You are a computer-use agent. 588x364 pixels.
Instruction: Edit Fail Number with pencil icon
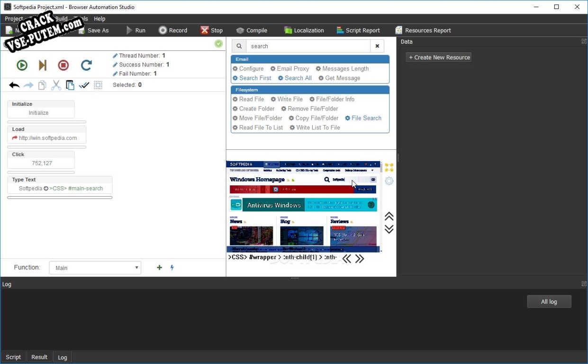click(115, 74)
